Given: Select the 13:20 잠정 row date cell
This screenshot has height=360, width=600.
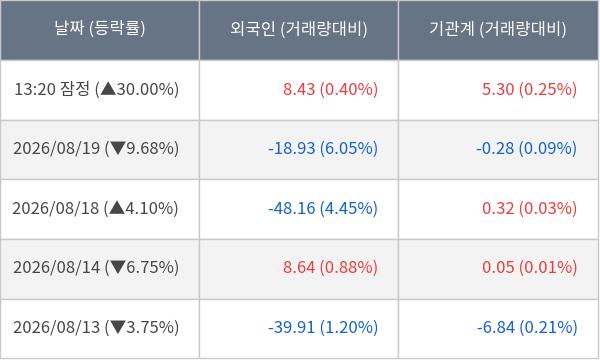Looking at the screenshot, I should tap(100, 90).
